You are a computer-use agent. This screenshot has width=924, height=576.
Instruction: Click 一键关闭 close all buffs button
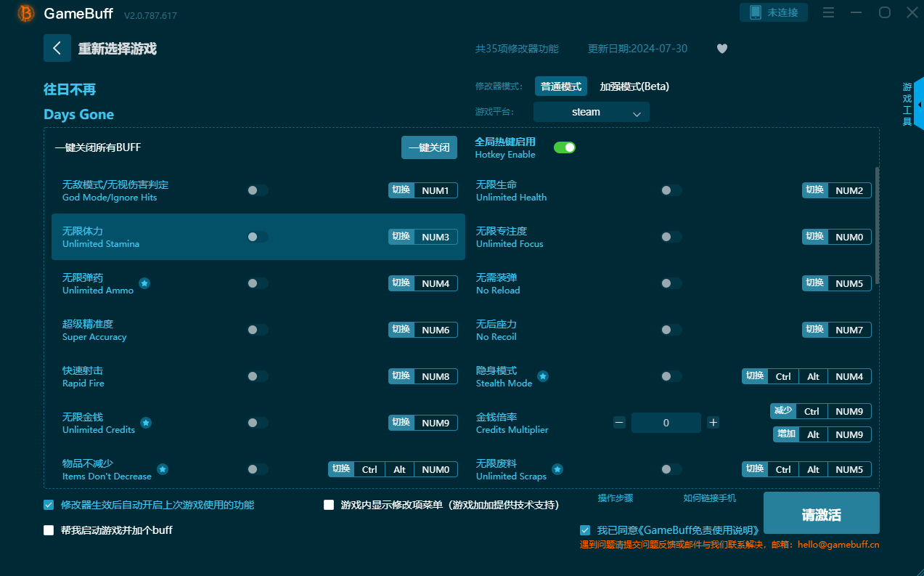[430, 147]
